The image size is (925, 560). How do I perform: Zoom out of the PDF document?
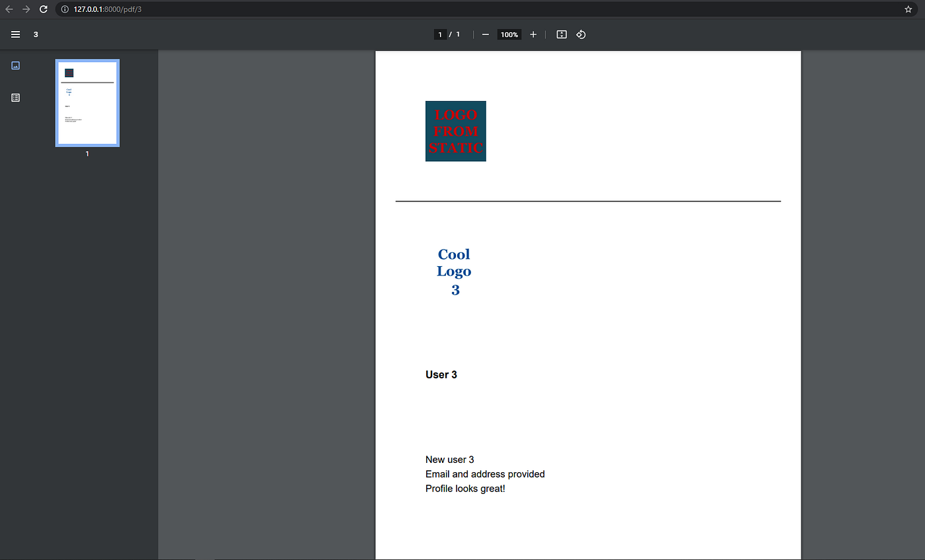click(486, 34)
